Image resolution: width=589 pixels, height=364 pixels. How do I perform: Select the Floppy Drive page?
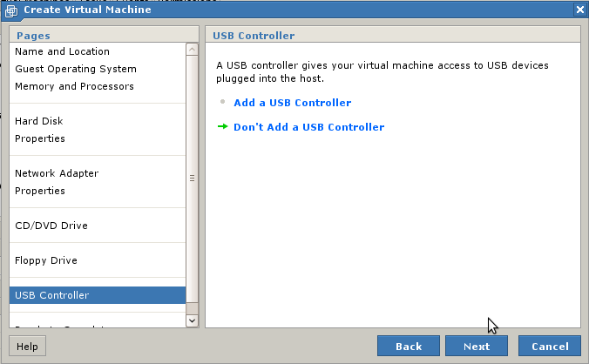(45, 260)
